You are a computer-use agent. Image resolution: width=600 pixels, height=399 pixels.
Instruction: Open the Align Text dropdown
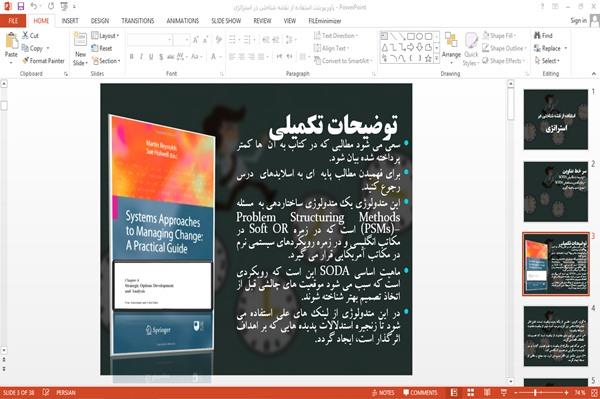pos(331,48)
